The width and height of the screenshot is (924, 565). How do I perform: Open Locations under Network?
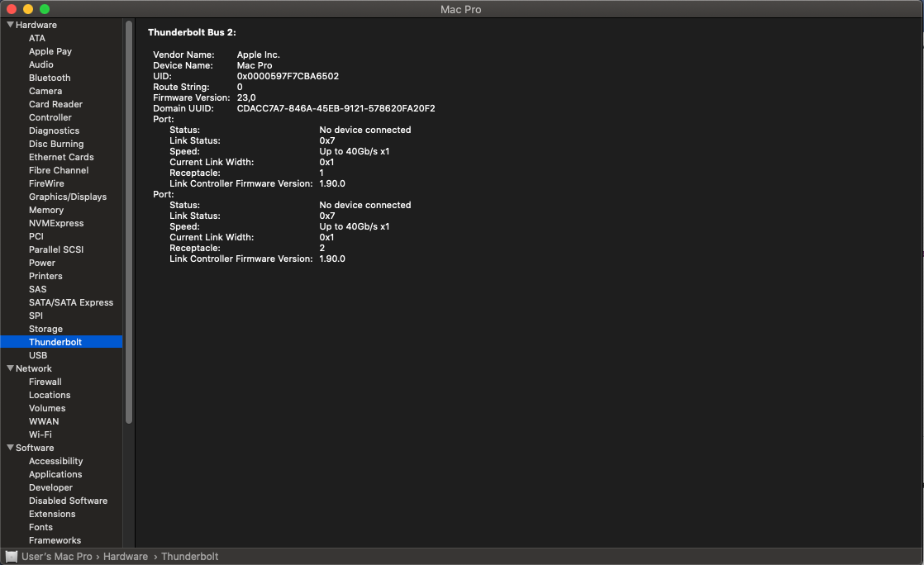[50, 395]
